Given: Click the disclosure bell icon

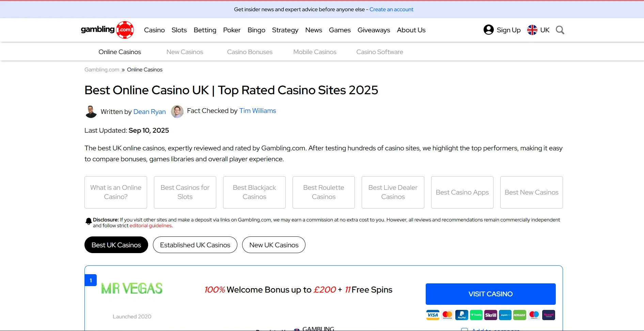Looking at the screenshot, I should [89, 221].
